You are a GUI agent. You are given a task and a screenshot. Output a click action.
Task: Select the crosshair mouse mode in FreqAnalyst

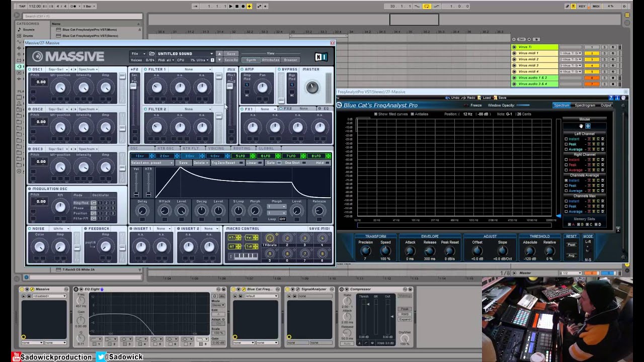click(x=588, y=126)
